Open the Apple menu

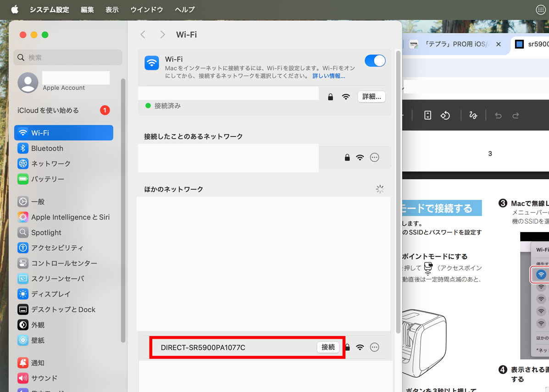(15, 10)
